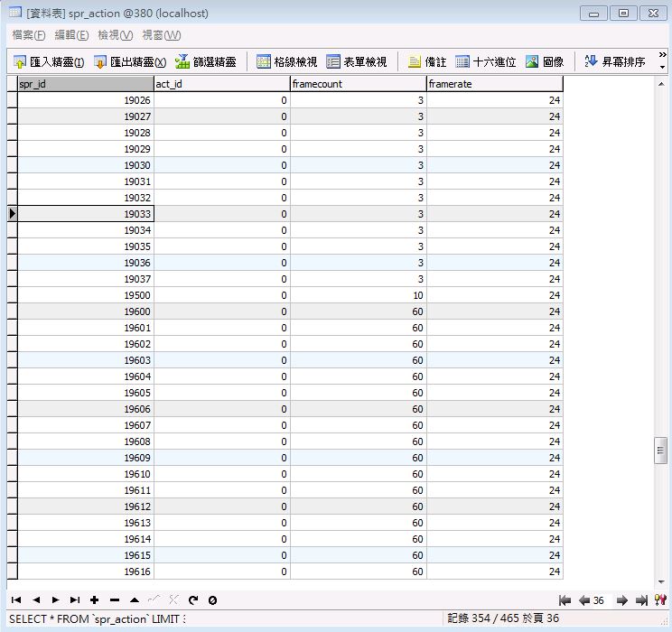Go to next record button
This screenshot has width=672, height=632.
click(55, 599)
